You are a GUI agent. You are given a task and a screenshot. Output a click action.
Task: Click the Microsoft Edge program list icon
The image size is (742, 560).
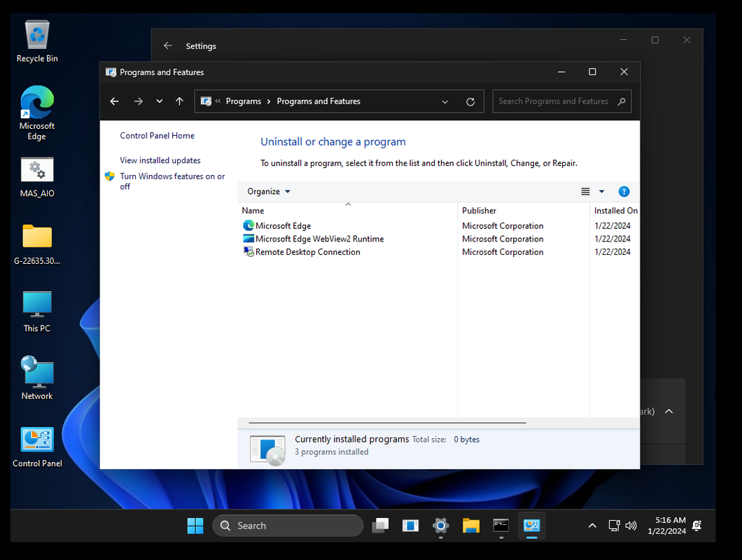click(x=248, y=226)
